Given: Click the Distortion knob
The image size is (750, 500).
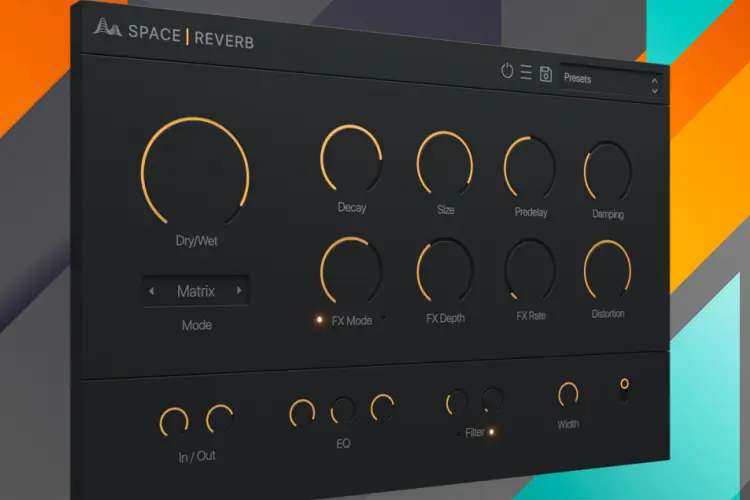Looking at the screenshot, I should [607, 270].
